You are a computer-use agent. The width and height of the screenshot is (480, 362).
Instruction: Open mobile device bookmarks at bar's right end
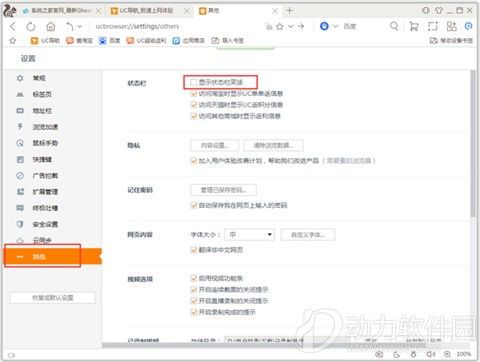451,41
